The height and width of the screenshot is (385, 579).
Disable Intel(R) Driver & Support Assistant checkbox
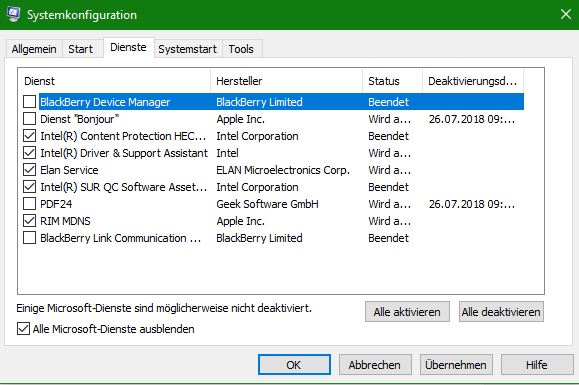point(29,152)
